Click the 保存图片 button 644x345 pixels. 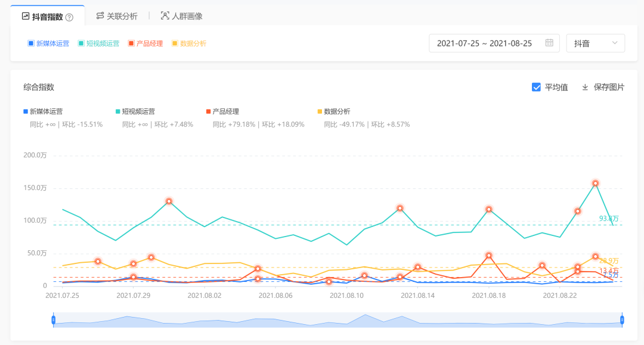pos(603,87)
